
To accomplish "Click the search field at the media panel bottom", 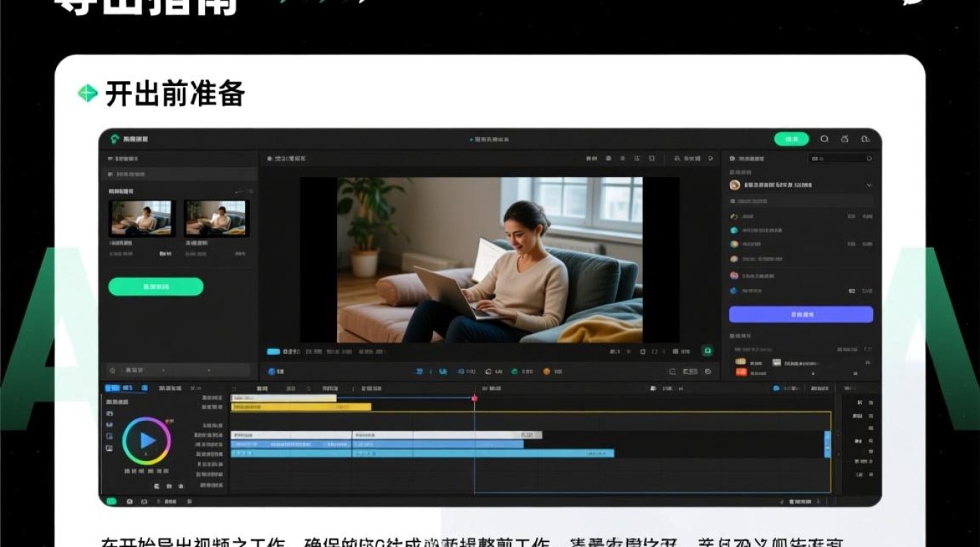I will point(179,371).
